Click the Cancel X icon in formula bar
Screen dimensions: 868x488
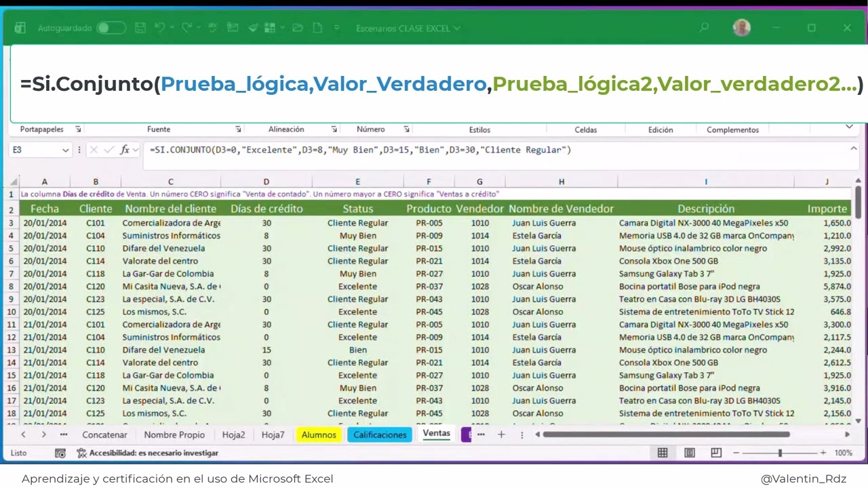tap(94, 150)
